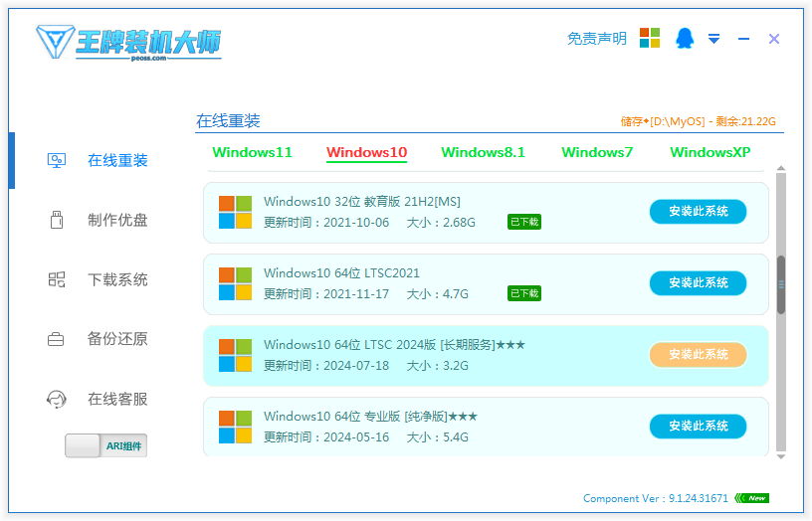Click size 大小：2.68G text
The image size is (812, 521).
coord(441,223)
